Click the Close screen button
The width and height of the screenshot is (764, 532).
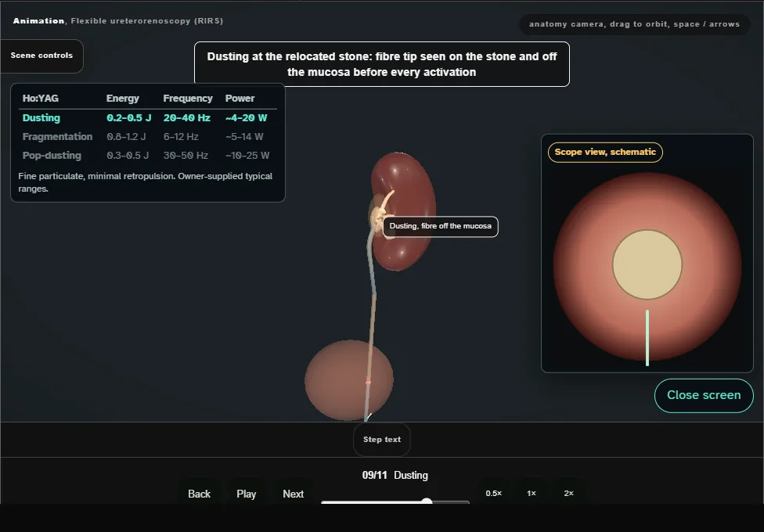[x=704, y=396]
